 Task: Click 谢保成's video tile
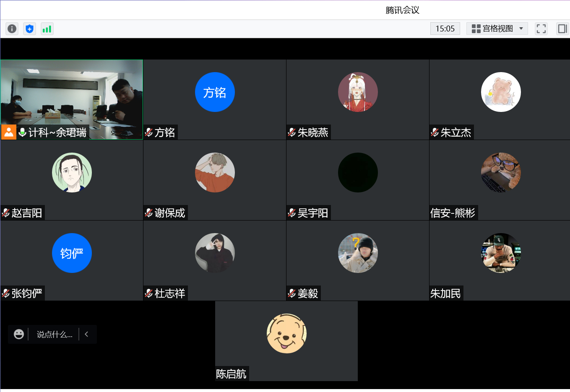[x=215, y=172]
